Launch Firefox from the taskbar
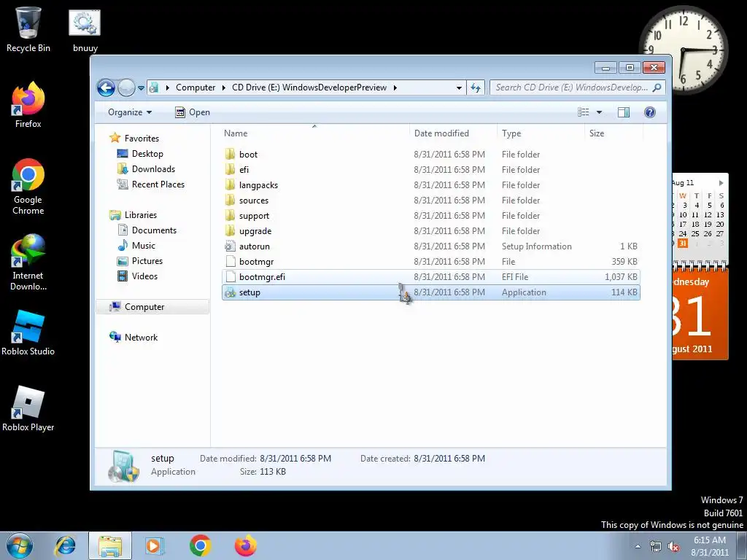The width and height of the screenshot is (747, 560). coord(246,545)
